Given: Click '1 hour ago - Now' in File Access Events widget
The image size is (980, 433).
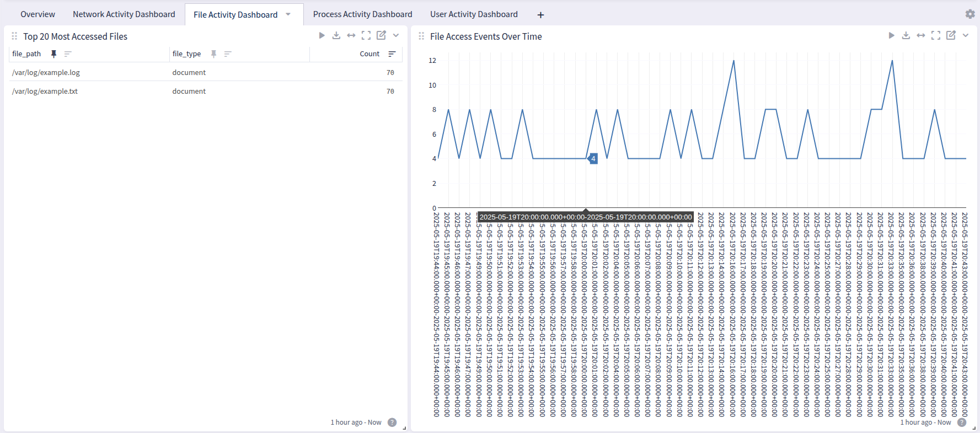Looking at the screenshot, I should click(925, 423).
